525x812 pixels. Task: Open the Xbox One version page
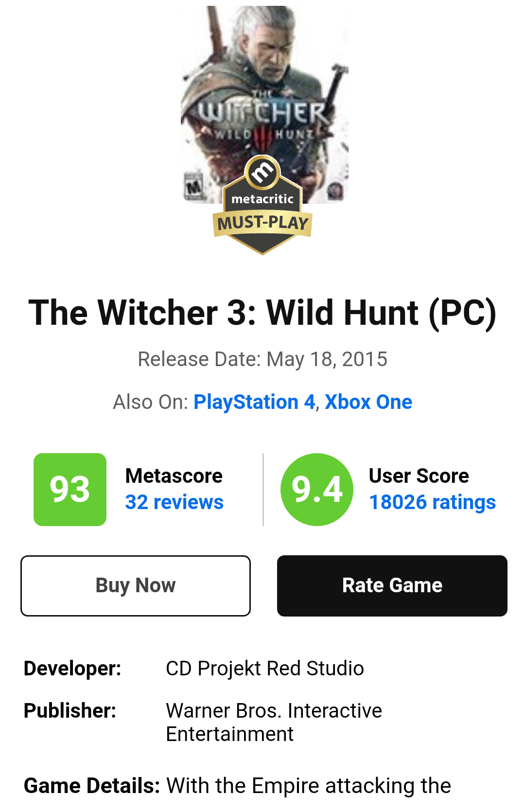coord(368,402)
